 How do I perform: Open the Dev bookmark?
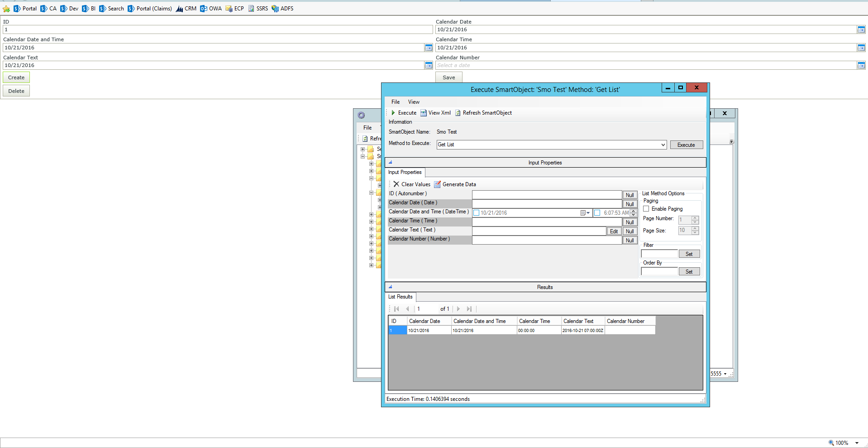coord(69,9)
